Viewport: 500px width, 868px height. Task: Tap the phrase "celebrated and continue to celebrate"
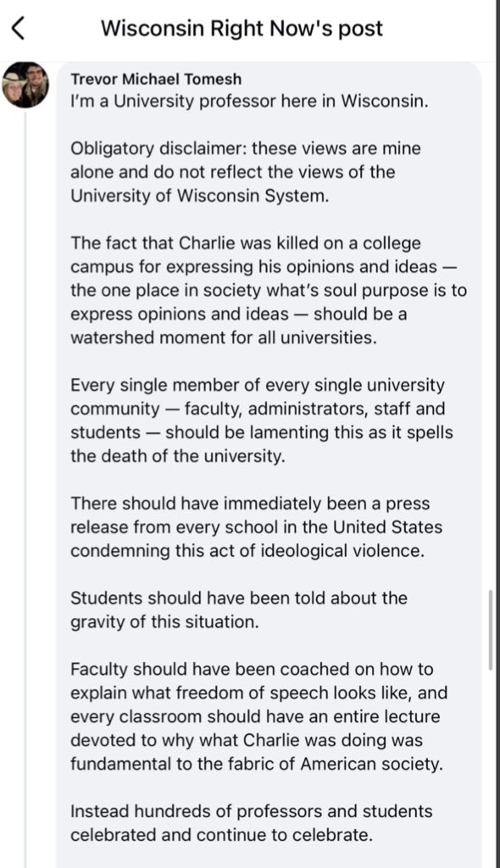(x=221, y=835)
